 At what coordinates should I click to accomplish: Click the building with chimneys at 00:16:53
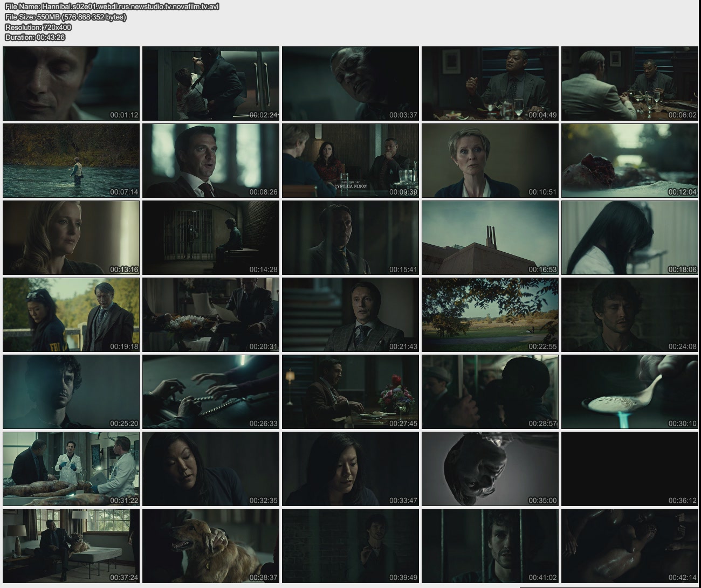[490, 238]
